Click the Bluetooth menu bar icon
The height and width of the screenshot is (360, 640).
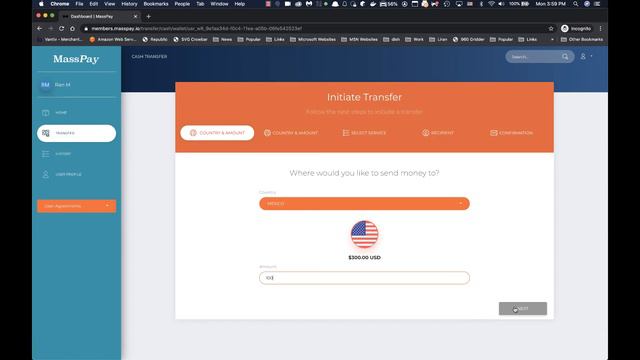click(x=481, y=4)
